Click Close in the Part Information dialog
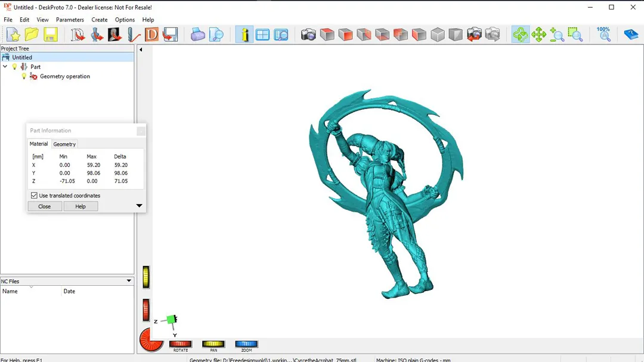 tap(44, 206)
